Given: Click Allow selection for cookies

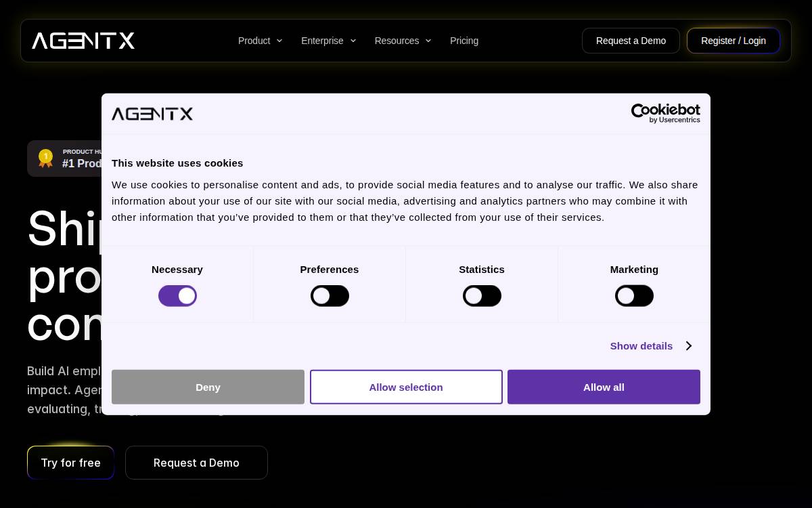Looking at the screenshot, I should click(406, 387).
